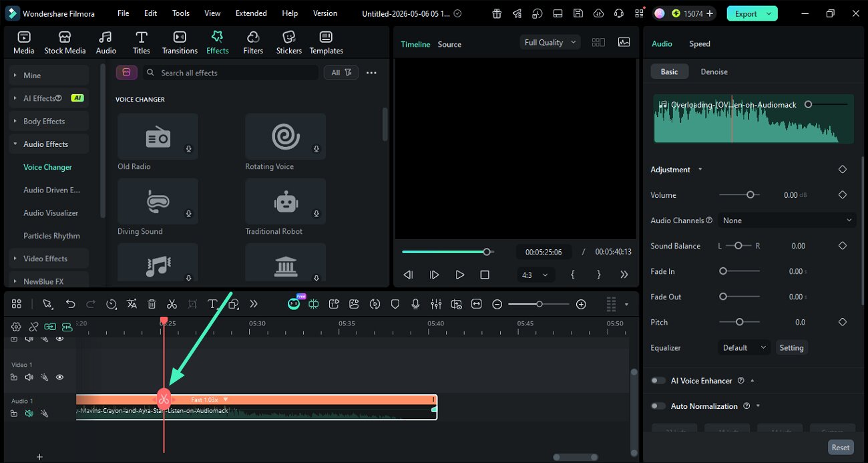Select Particles Rhythm subcategory
Image resolution: width=868 pixels, height=463 pixels.
[x=51, y=236]
